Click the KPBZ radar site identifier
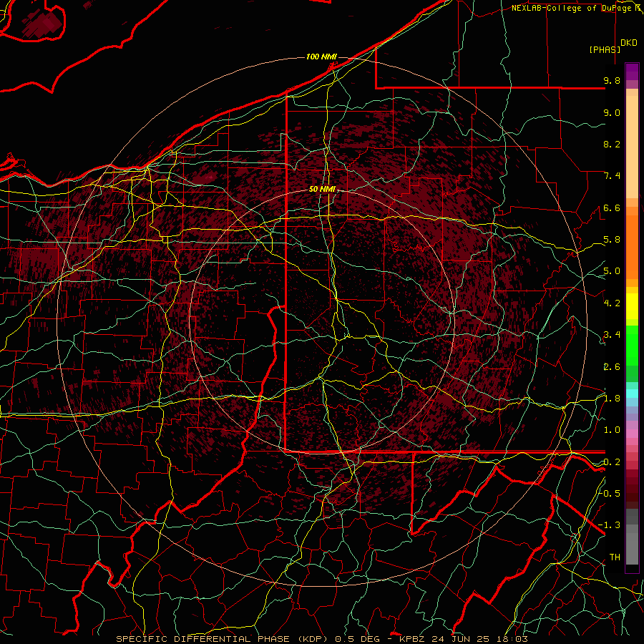The height and width of the screenshot is (644, 644). [x=411, y=639]
